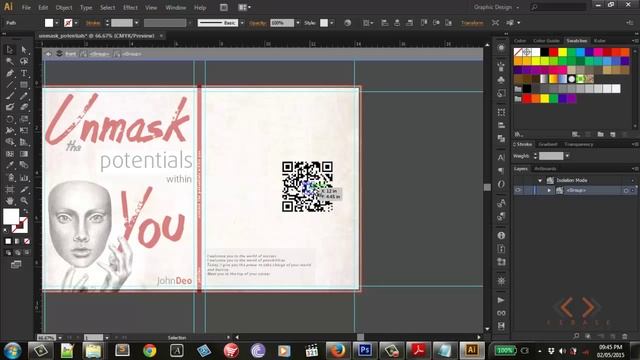The height and width of the screenshot is (360, 640).
Task: Set paint mode to Color
Action: pyautogui.click(x=8, y=241)
